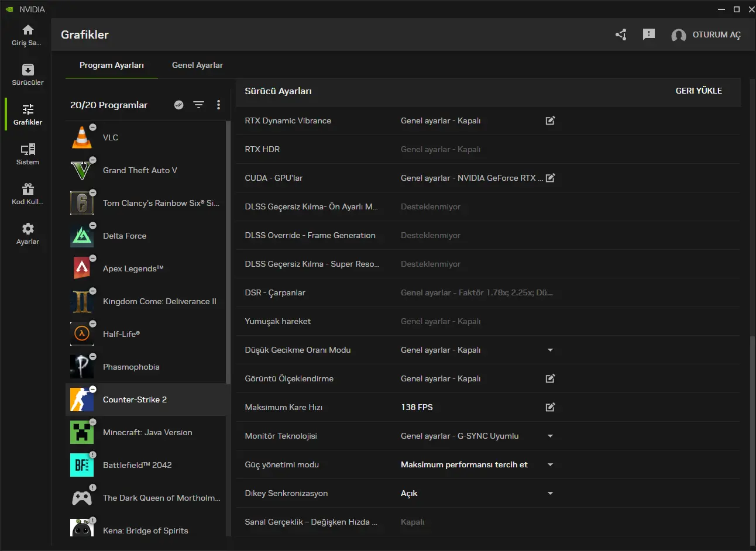This screenshot has width=756, height=551.
Task: Open the Dikey Senkronizasyon dropdown
Action: click(x=550, y=493)
